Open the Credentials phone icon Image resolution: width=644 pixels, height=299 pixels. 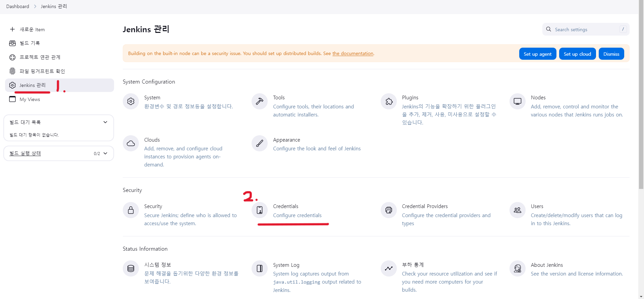point(260,210)
